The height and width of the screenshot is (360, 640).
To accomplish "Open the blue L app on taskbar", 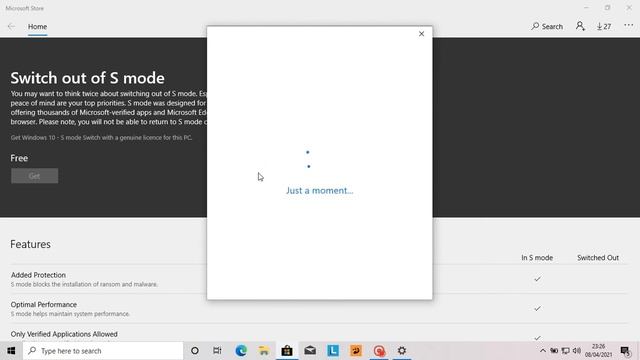I will [x=333, y=351].
